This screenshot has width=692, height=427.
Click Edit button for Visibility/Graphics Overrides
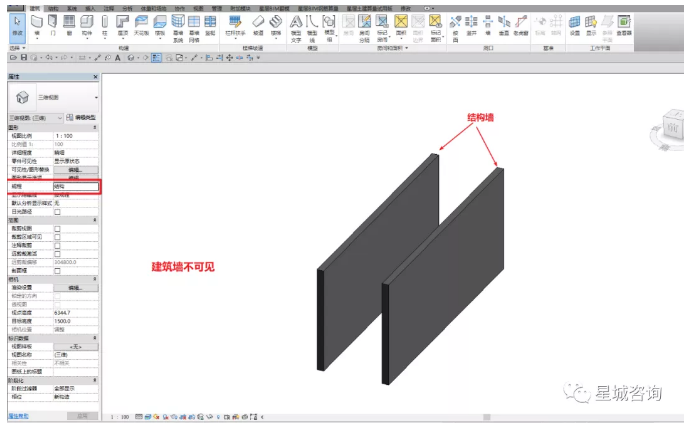point(75,170)
